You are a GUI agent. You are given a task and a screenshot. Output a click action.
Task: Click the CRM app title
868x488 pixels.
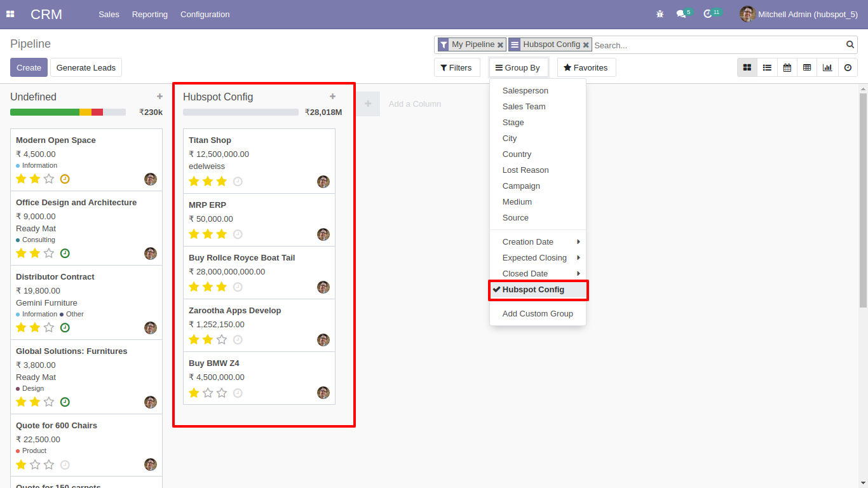point(46,14)
